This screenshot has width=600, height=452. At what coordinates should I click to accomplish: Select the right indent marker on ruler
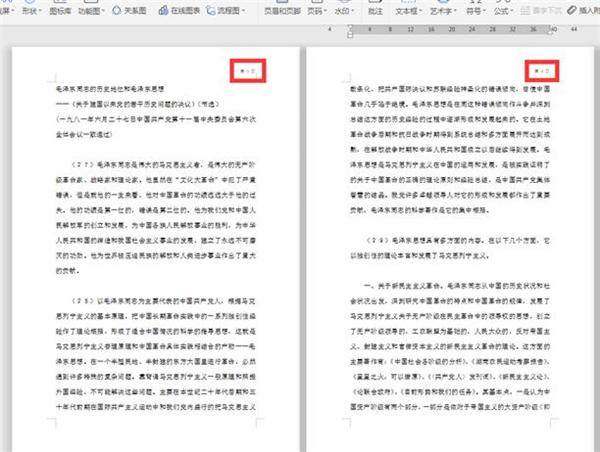pos(550,32)
